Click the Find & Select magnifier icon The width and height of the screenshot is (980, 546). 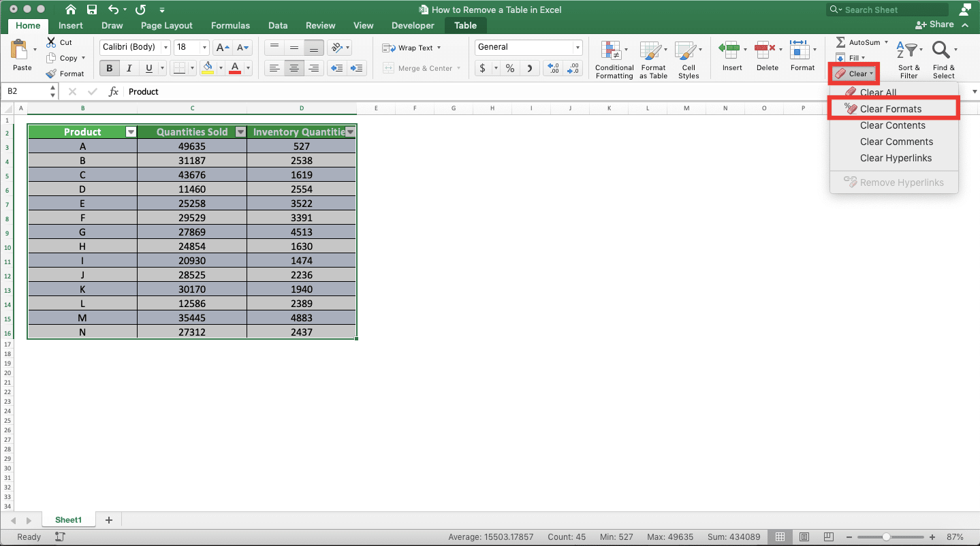(x=941, y=50)
